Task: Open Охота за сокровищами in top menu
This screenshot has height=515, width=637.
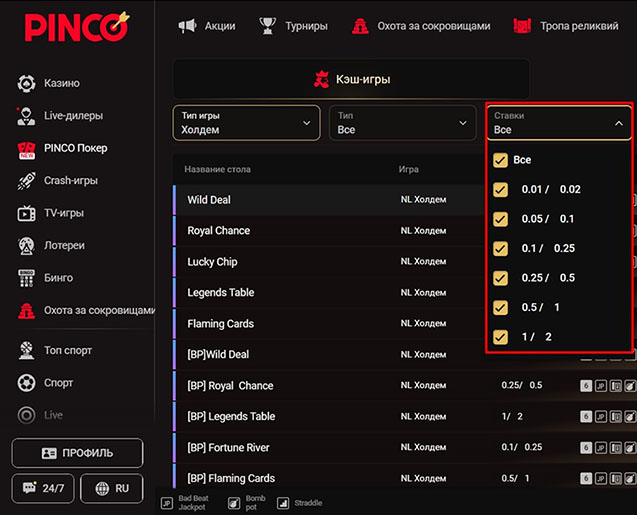Action: (434, 26)
